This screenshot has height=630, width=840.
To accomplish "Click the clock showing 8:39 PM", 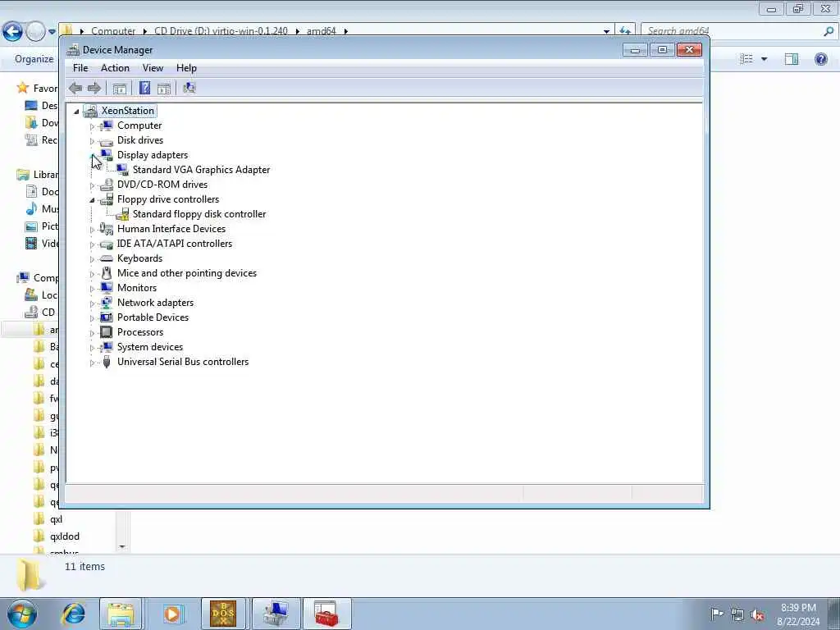I will click(x=798, y=608).
